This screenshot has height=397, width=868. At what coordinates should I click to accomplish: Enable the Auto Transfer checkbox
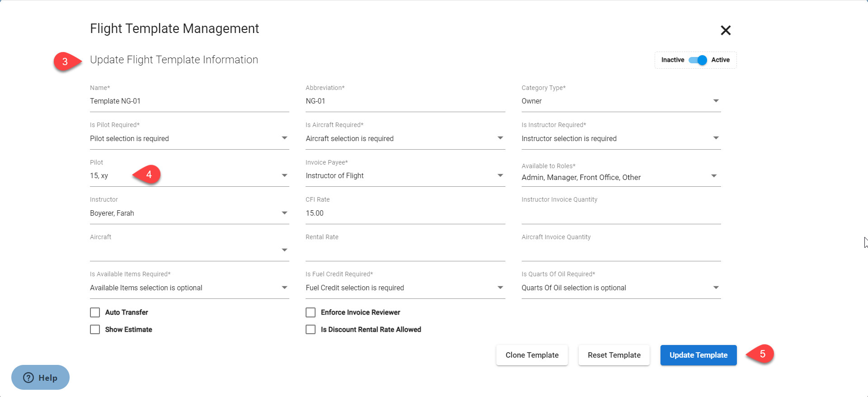95,312
